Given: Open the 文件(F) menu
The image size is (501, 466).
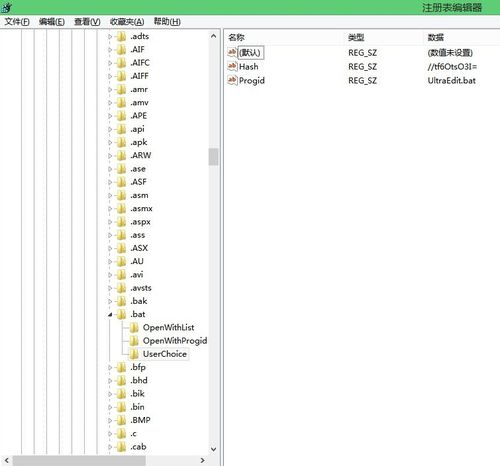Looking at the screenshot, I should tap(17, 22).
